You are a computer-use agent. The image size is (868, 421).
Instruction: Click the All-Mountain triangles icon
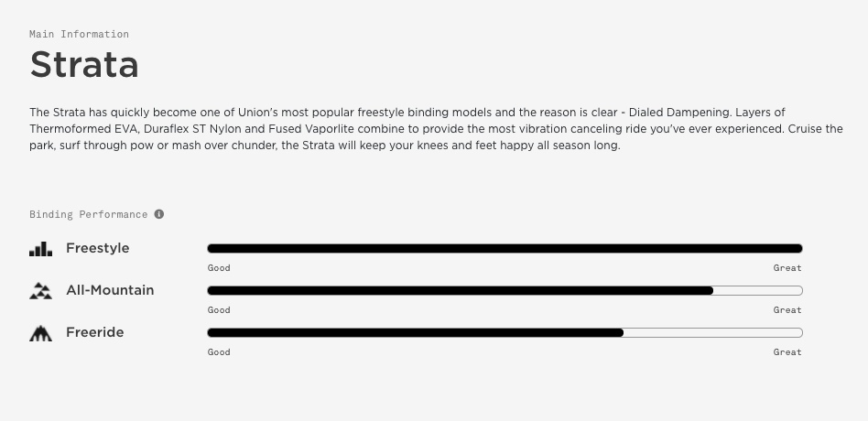tap(41, 291)
